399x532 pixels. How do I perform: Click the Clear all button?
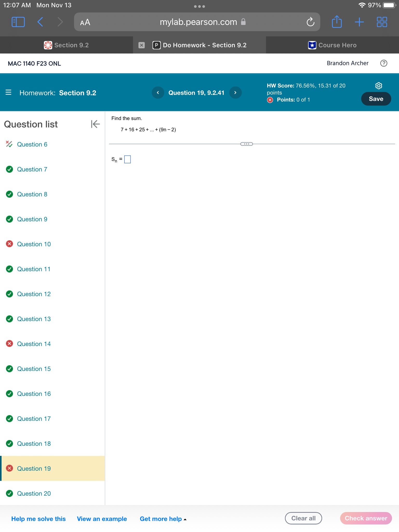point(303,518)
